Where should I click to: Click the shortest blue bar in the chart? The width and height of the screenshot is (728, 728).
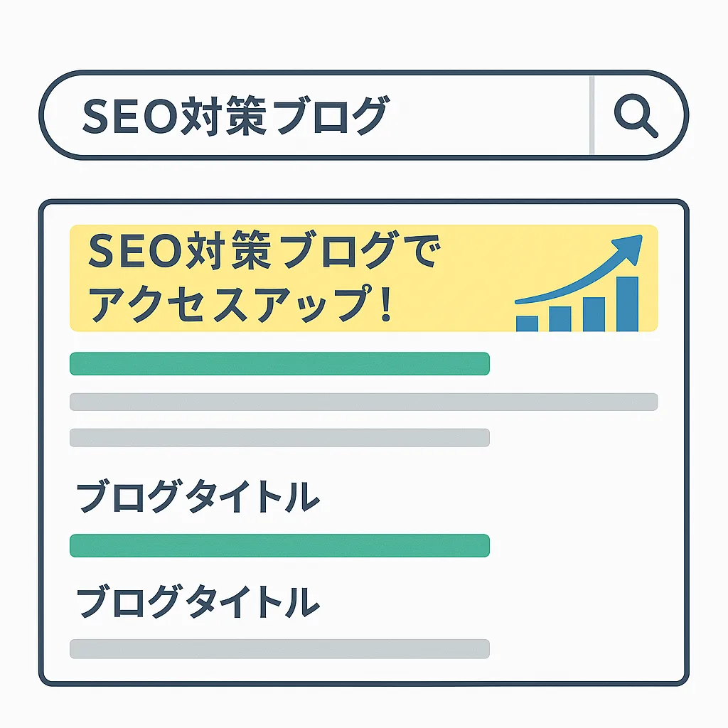point(527,323)
